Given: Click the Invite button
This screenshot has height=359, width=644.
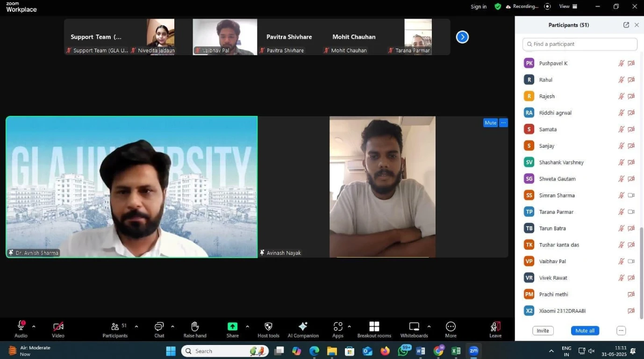Looking at the screenshot, I should [543, 330].
